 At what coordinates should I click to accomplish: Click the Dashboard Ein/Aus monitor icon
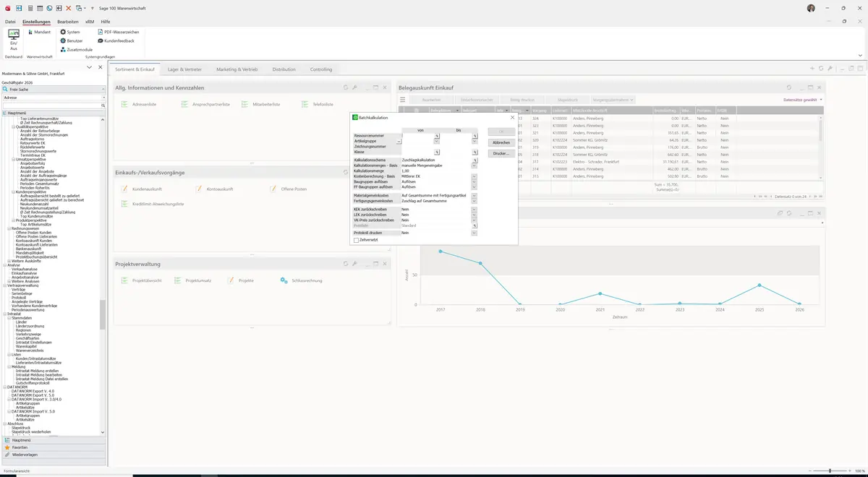click(x=13, y=34)
